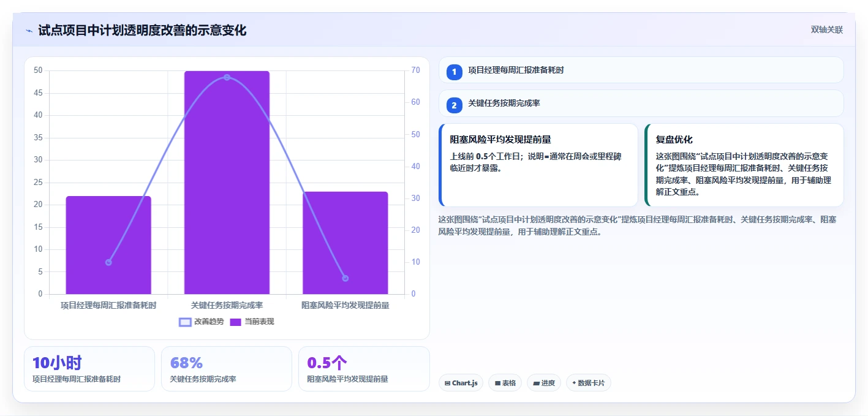
Task: Click the line point at peak value 68
Action: pos(227,77)
